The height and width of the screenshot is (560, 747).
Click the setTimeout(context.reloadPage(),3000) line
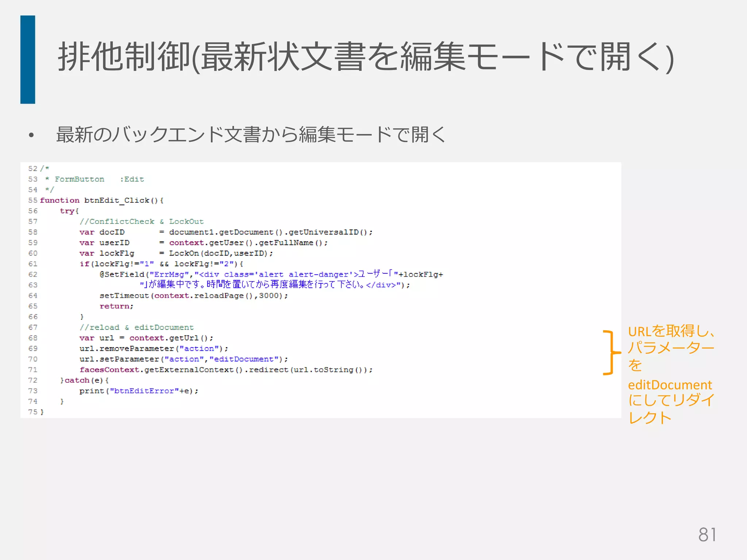tap(194, 296)
